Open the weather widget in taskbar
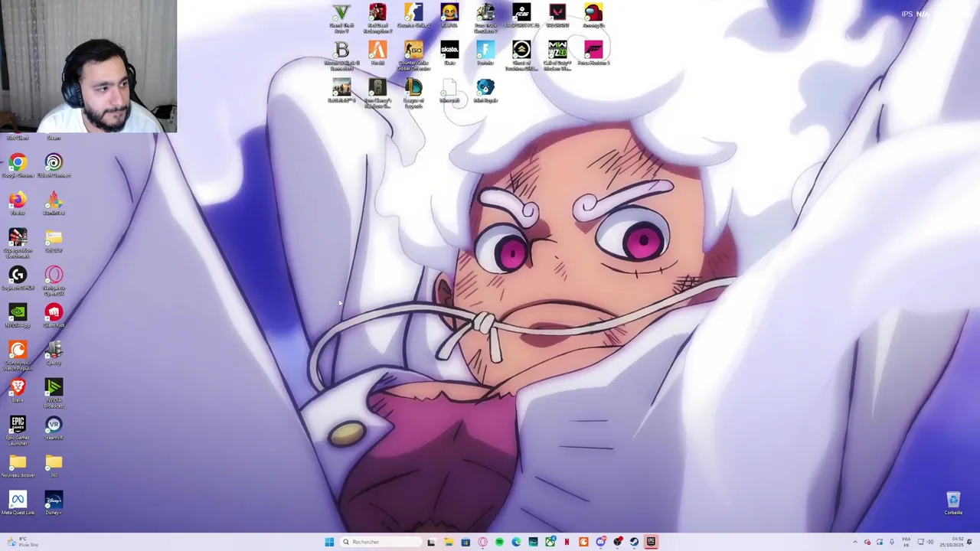 click(21, 542)
